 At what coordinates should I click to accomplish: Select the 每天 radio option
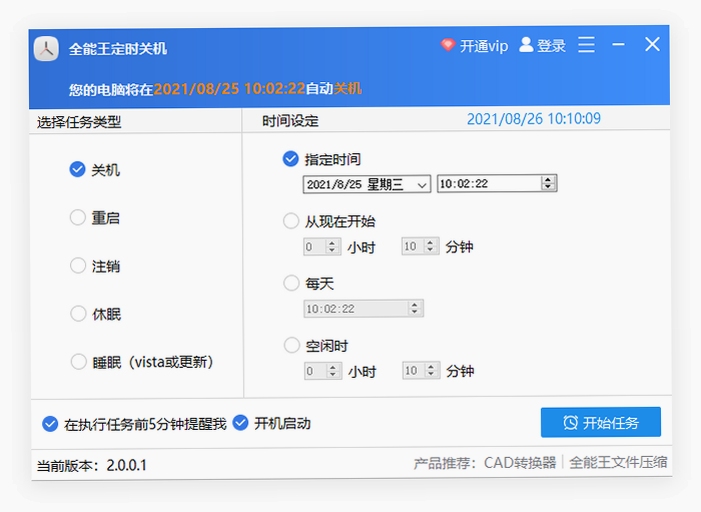click(x=291, y=283)
